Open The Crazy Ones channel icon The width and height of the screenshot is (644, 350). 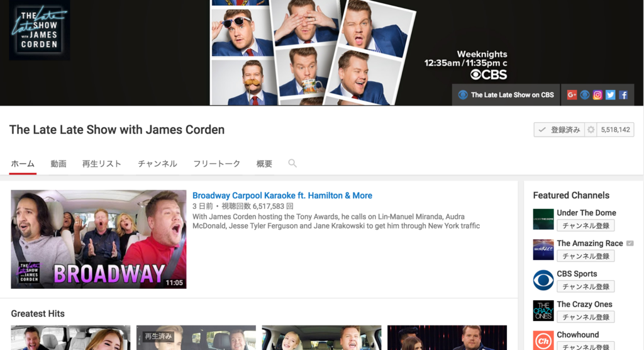[543, 310]
